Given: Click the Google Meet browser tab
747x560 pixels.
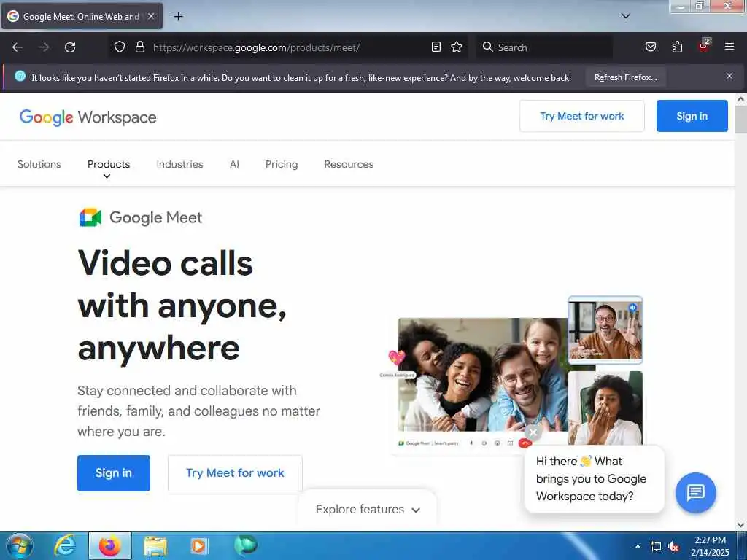Looking at the screenshot, I should (82, 16).
